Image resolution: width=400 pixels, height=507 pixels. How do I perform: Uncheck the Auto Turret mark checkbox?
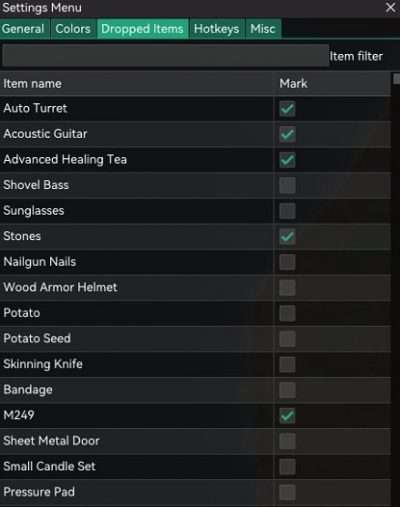[287, 109]
